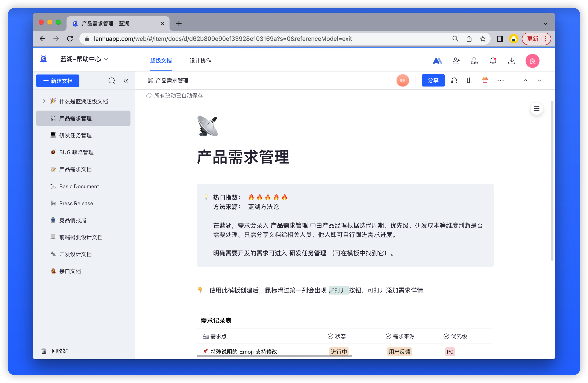This screenshot has width=588, height=383.
Task: Click the blue double-triangle app icon in header
Action: pyautogui.click(x=437, y=61)
